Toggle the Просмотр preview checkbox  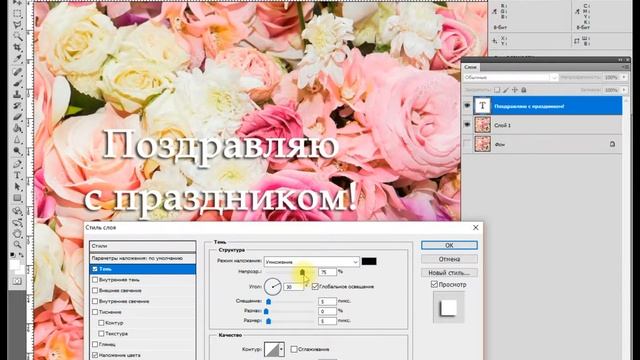click(434, 284)
